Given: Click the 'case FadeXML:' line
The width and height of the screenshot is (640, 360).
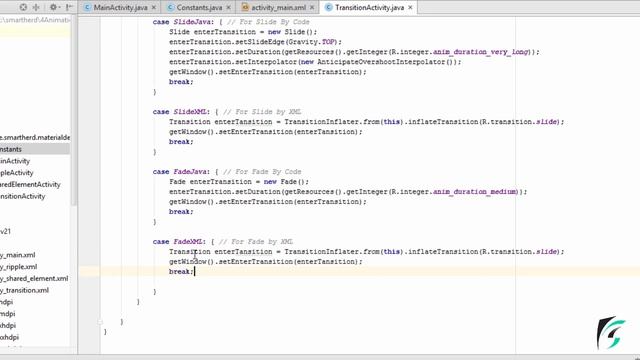Looking at the screenshot, I should pos(223,242).
